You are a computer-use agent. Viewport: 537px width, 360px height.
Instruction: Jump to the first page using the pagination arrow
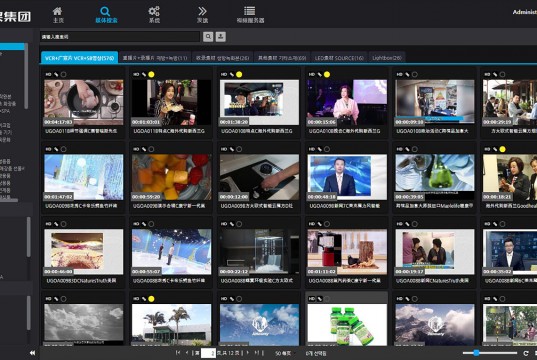pyautogui.click(x=178, y=352)
